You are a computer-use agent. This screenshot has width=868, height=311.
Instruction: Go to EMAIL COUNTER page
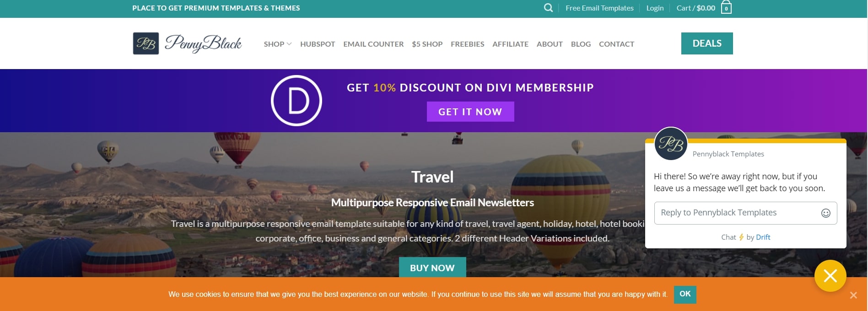[x=373, y=44]
